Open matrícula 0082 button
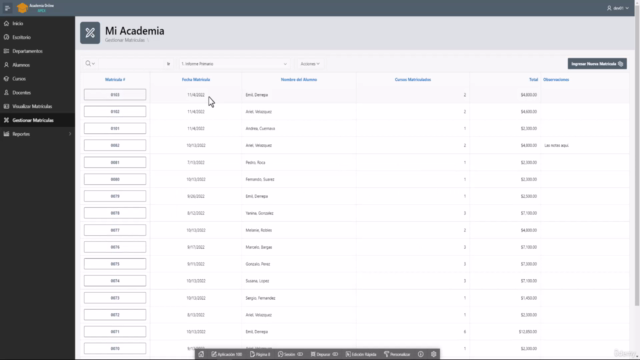This screenshot has width=640, height=360. (115, 145)
